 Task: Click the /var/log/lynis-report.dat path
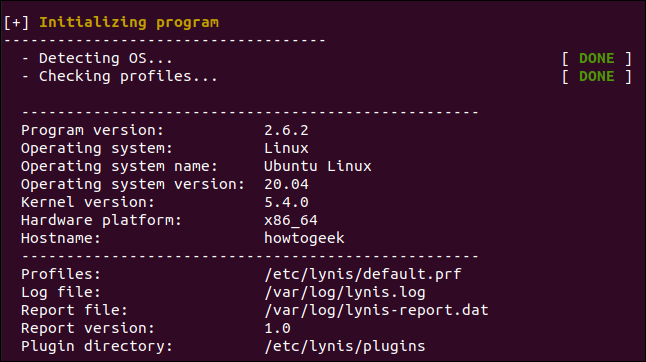(376, 311)
